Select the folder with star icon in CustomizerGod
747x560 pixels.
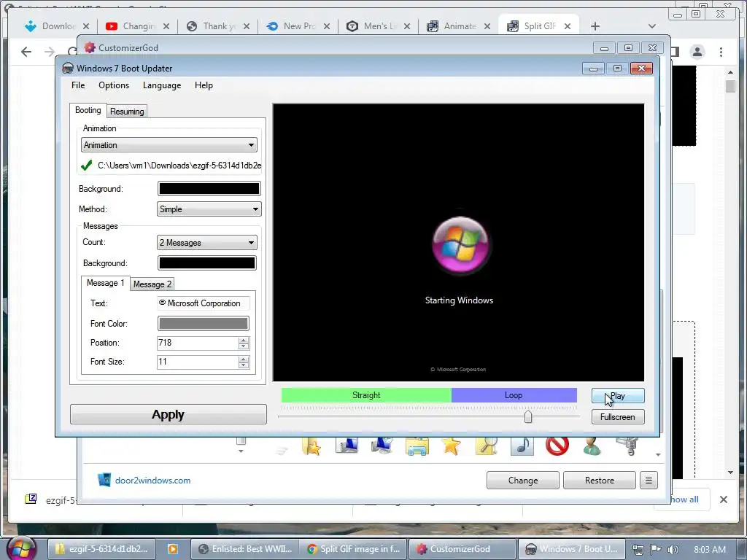[311, 446]
